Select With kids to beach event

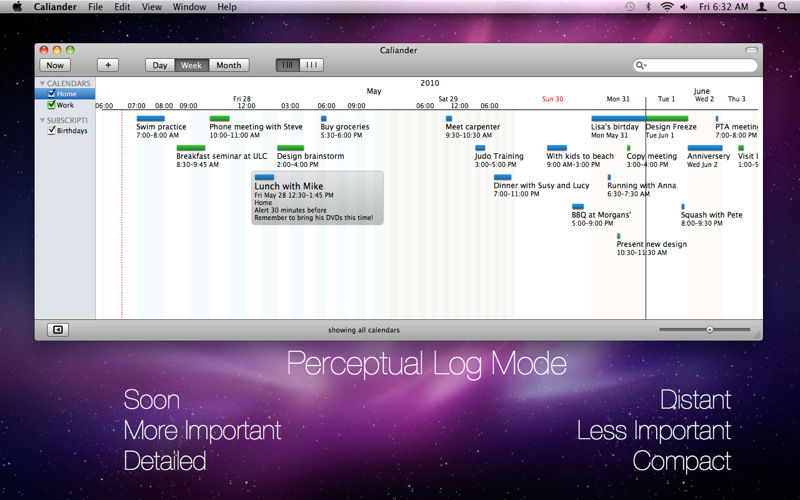click(x=580, y=156)
